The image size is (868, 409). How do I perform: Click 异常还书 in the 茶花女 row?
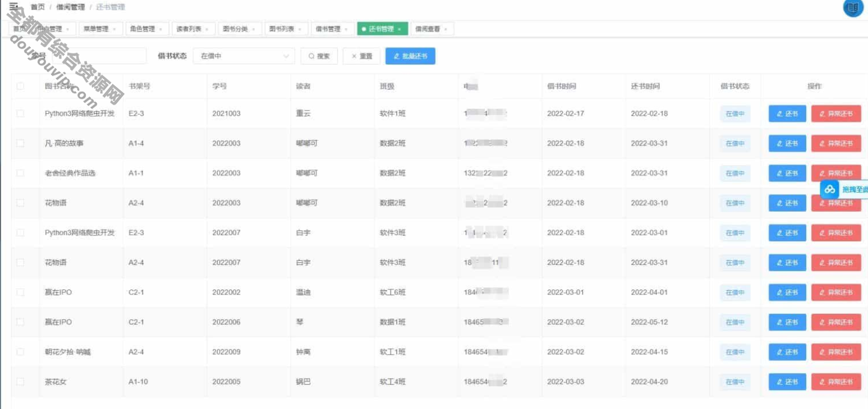tap(836, 382)
